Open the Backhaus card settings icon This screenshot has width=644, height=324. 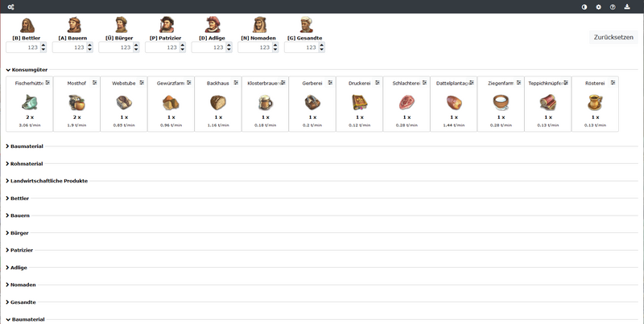236,83
